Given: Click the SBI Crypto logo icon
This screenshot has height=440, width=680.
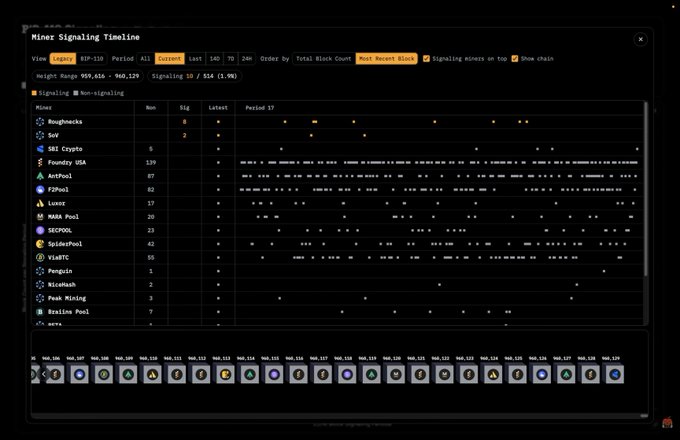Looking at the screenshot, I should [40, 149].
